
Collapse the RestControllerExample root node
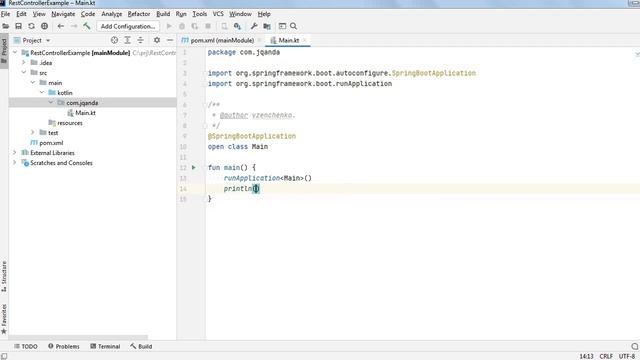tap(15, 53)
